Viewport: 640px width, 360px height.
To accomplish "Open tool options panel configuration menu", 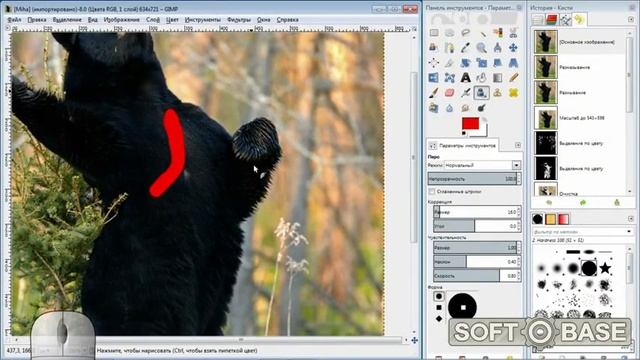I will [x=518, y=145].
